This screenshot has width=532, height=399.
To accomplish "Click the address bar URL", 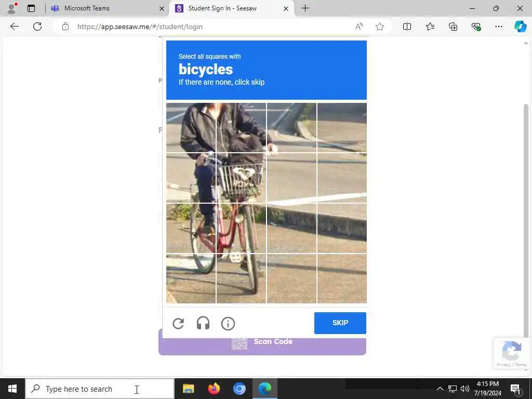I will click(x=140, y=26).
